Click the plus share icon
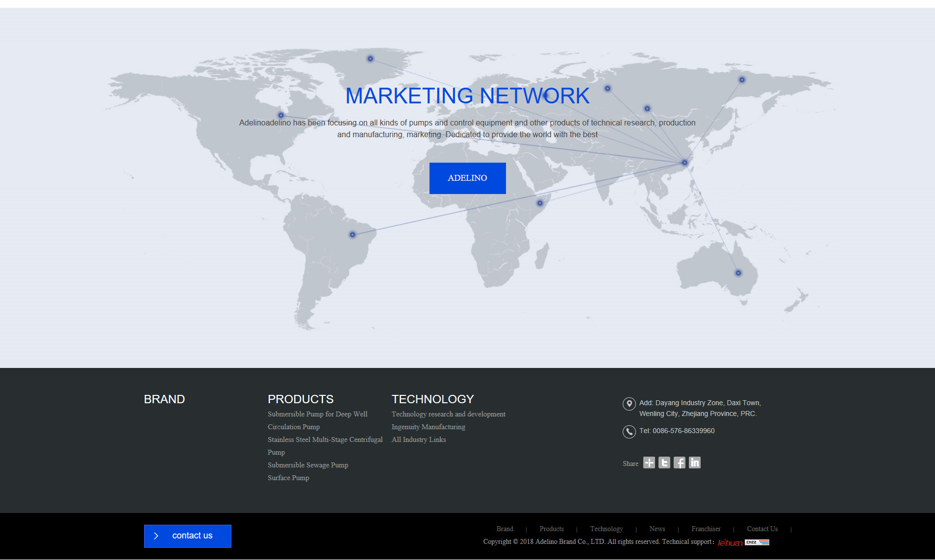Image resolution: width=935 pixels, height=560 pixels. point(649,463)
